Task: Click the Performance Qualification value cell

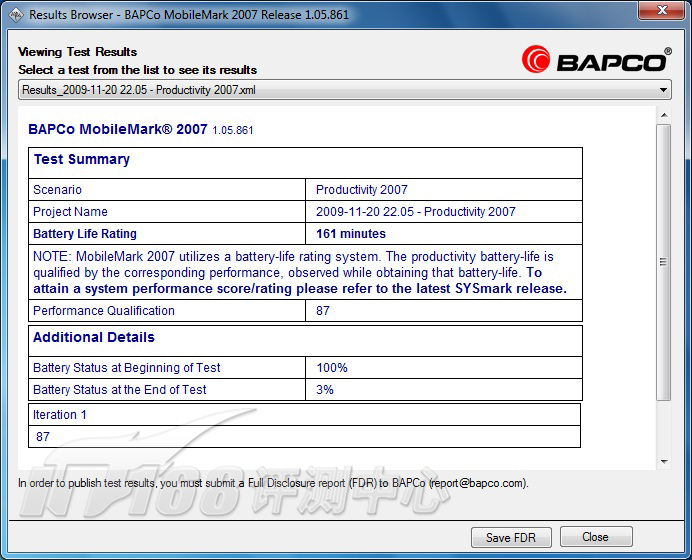Action: 444,311
